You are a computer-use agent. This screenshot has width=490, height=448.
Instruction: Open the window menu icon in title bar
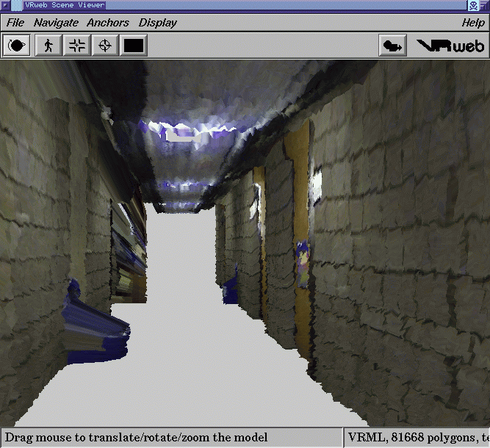click(x=6, y=5)
